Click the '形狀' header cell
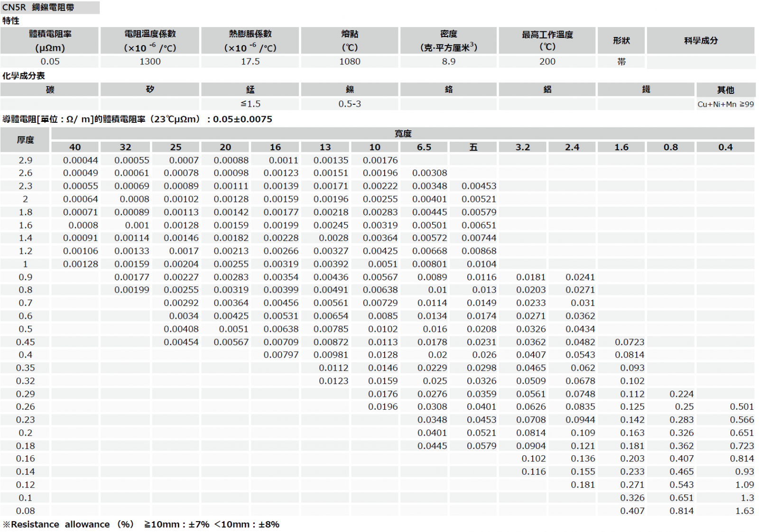This screenshot has width=759, height=532. click(621, 41)
